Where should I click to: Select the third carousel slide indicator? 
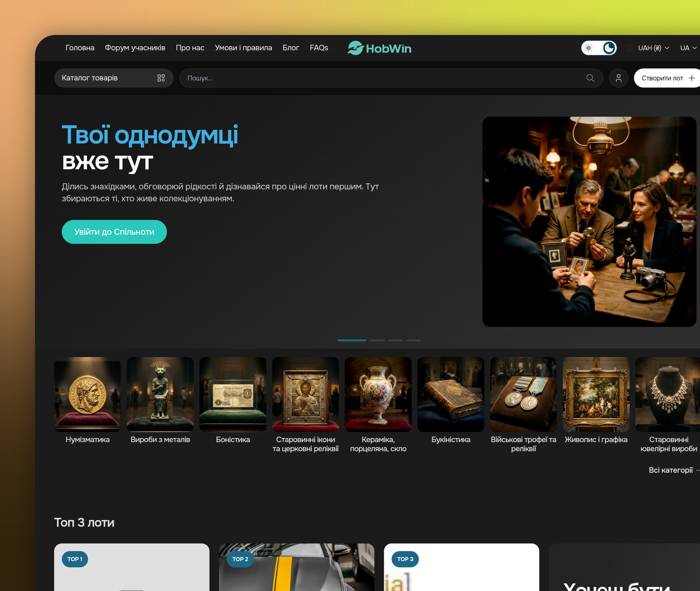(x=395, y=340)
